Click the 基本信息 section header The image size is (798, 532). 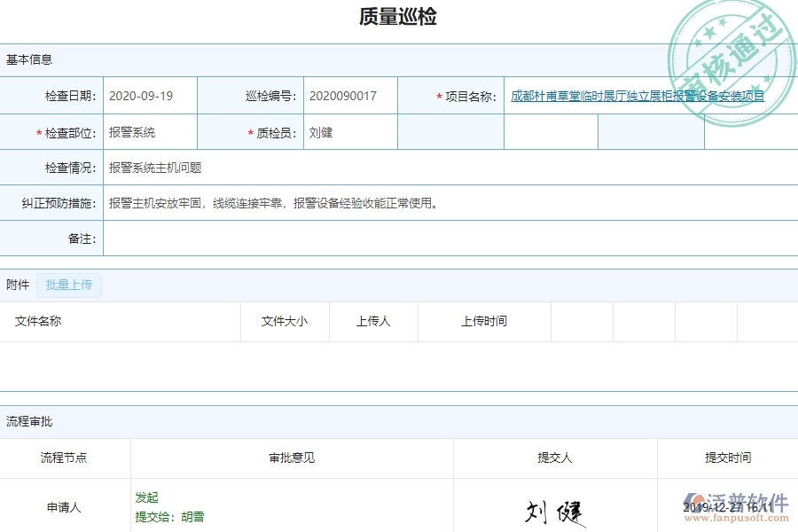click(28, 59)
